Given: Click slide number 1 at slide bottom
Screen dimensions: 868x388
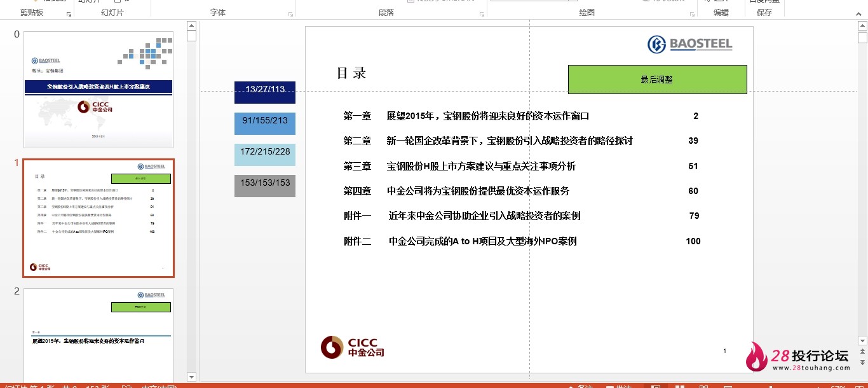Looking at the screenshot, I should 725,351.
